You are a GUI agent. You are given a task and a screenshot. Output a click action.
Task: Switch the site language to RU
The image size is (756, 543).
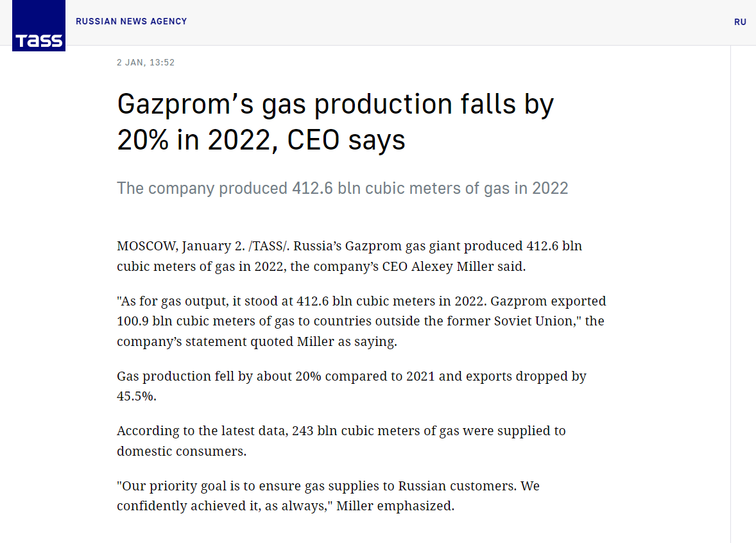tap(740, 22)
